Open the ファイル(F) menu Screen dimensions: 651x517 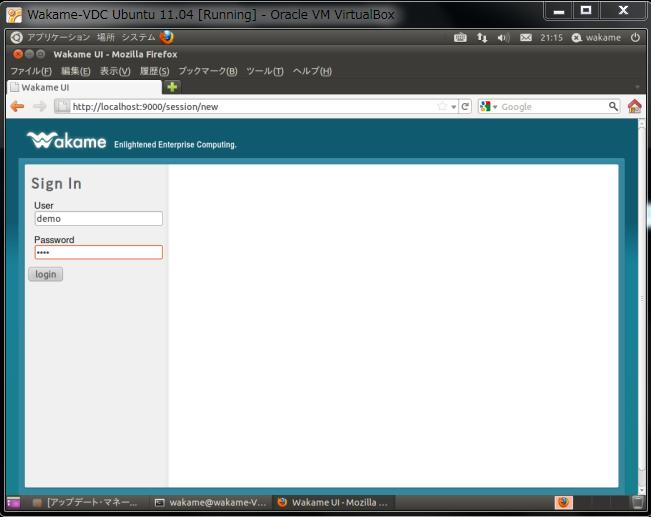pos(31,71)
